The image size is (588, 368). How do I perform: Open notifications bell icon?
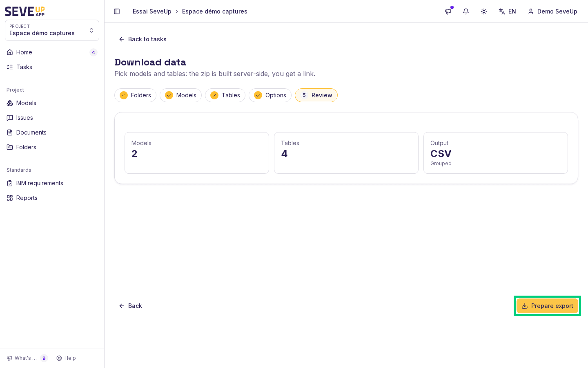coord(466,11)
